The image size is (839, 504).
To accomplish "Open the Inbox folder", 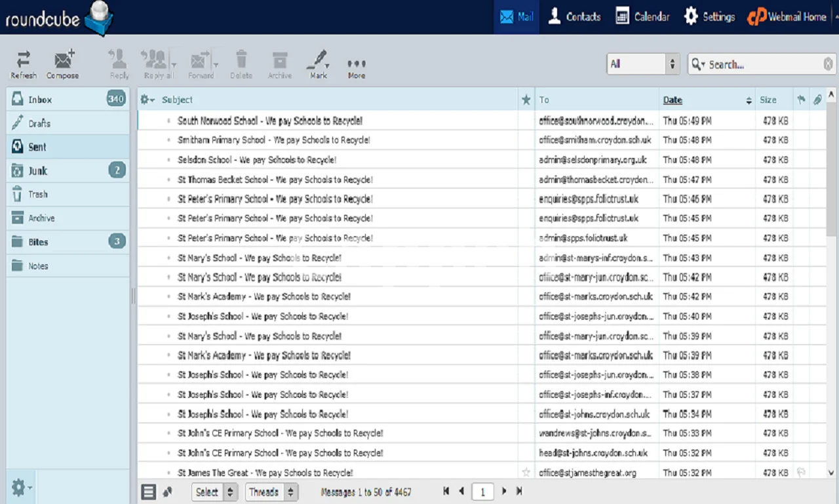I will pos(41,100).
